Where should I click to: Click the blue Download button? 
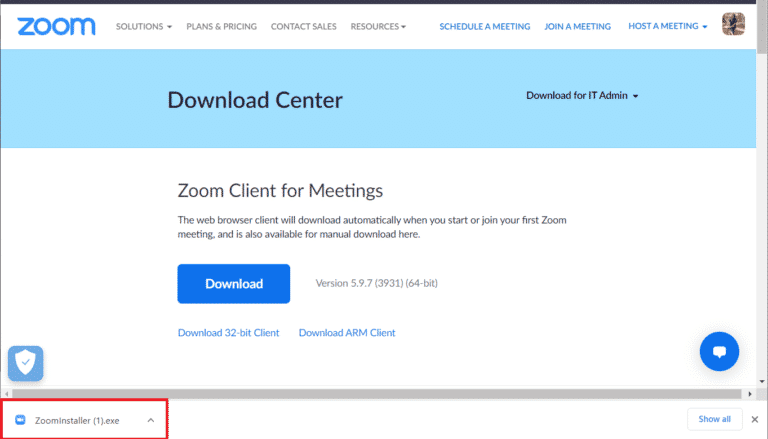tap(234, 284)
